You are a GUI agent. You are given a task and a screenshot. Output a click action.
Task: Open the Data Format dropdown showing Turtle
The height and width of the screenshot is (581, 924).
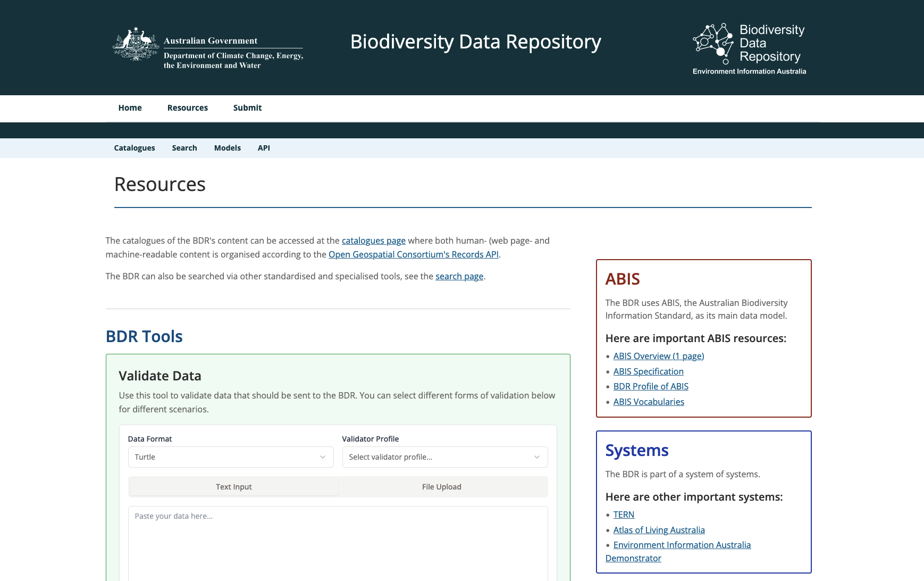(x=231, y=456)
